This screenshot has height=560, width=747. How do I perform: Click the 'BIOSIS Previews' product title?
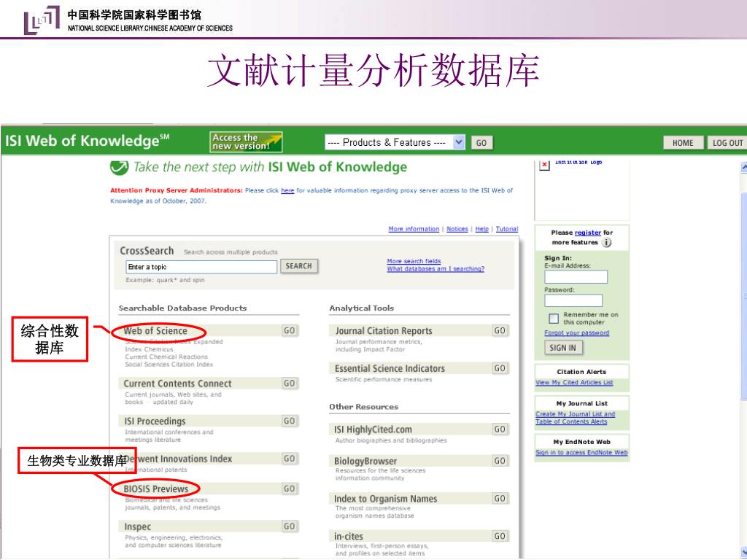pos(156,489)
